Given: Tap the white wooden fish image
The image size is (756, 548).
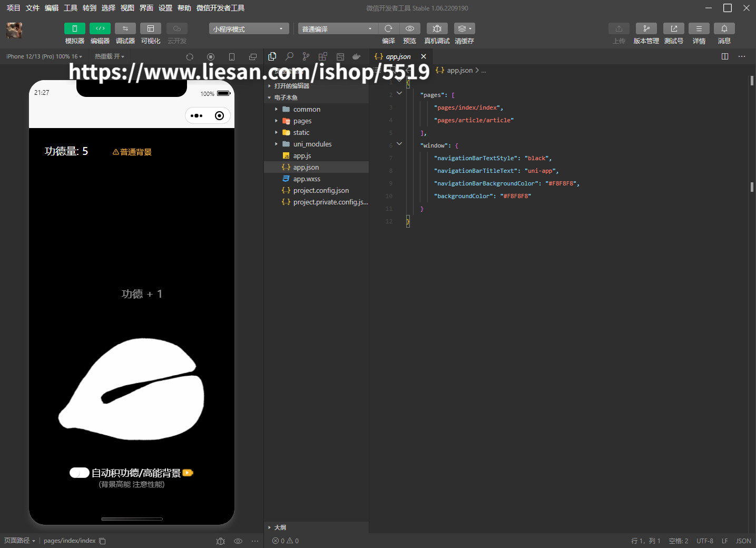Looking at the screenshot, I should click(132, 389).
